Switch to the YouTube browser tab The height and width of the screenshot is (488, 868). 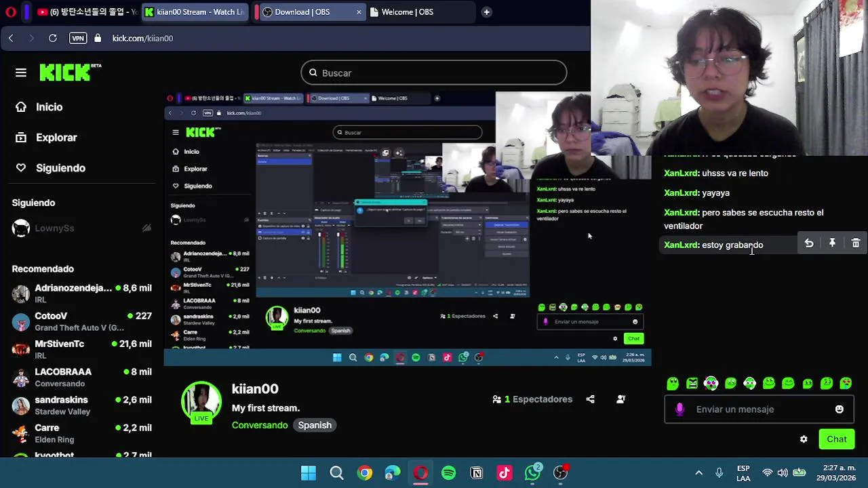tap(87, 12)
